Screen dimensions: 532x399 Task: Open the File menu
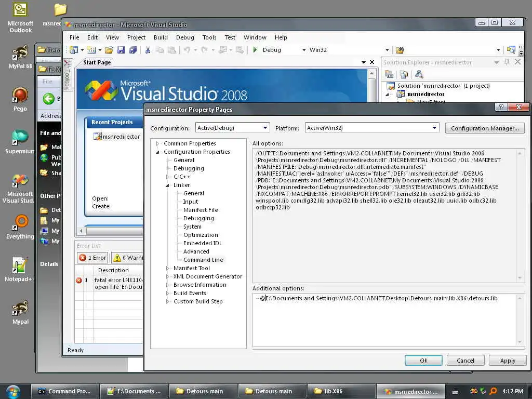74,37
